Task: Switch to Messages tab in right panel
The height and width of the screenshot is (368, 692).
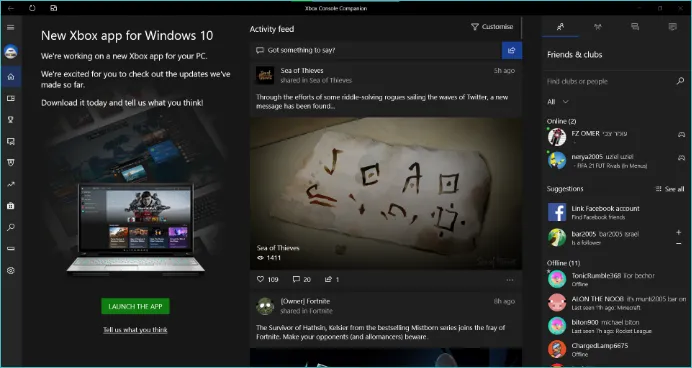Action: [x=635, y=27]
